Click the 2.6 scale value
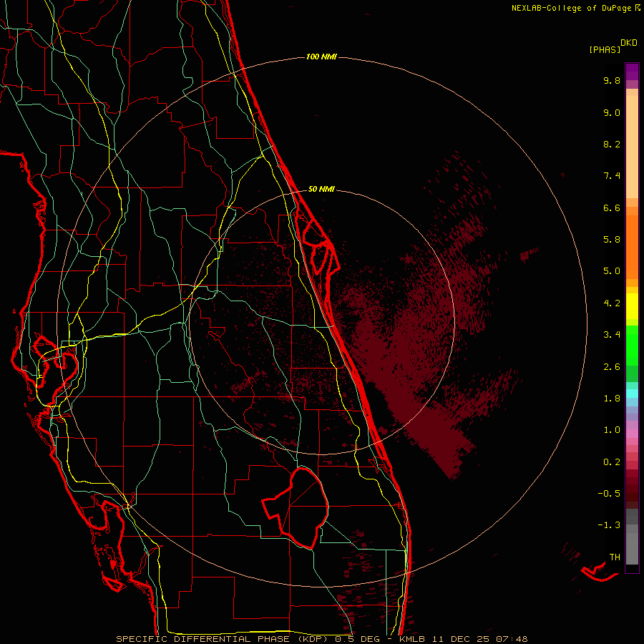Viewport: 644px width, 644px height. [x=612, y=367]
